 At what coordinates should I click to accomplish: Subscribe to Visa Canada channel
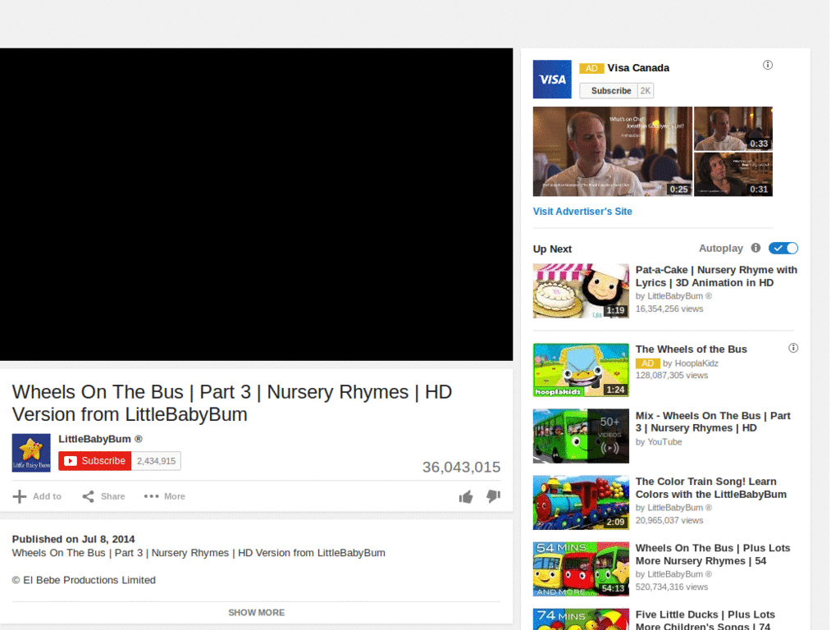609,91
